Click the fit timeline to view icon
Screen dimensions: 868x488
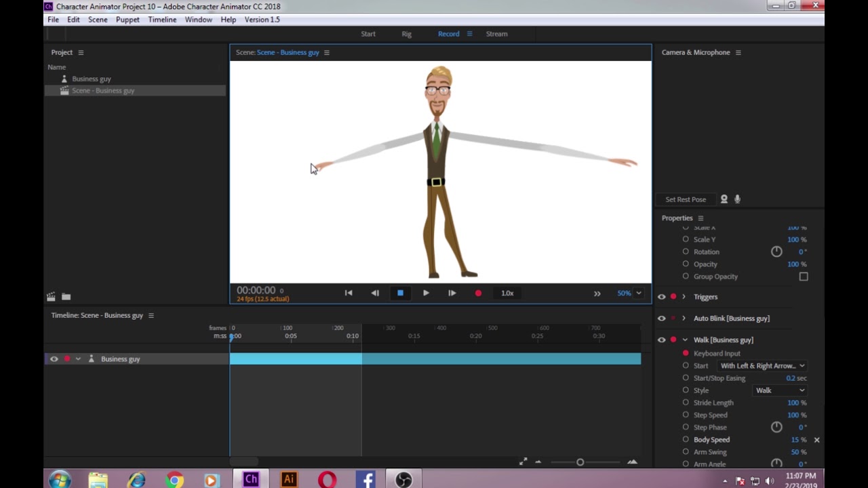[x=523, y=462]
